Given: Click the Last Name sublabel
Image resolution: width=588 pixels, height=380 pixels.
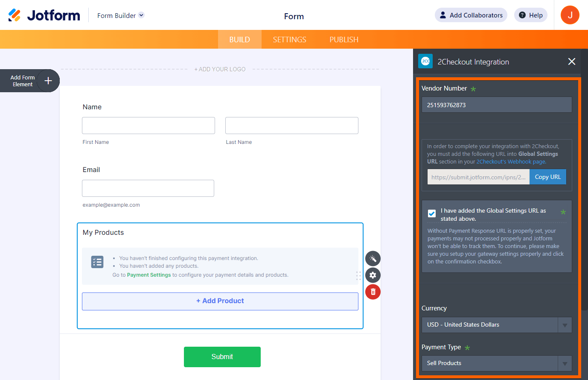Looking at the screenshot, I should (239, 142).
